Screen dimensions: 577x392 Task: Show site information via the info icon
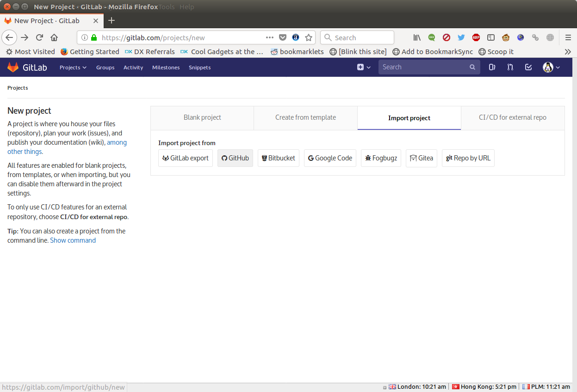pyautogui.click(x=85, y=37)
